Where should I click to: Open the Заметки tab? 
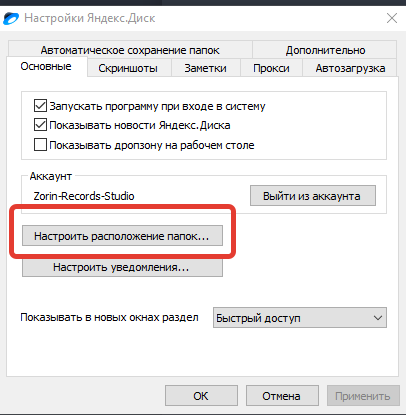tap(206, 68)
